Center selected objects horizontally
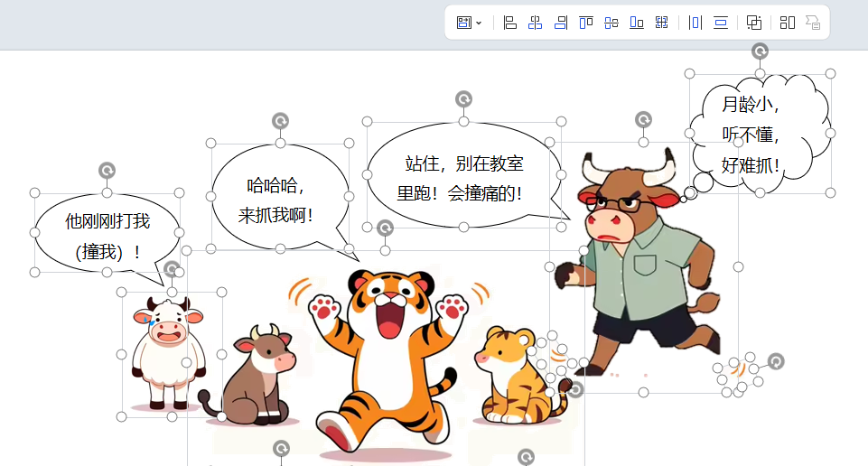This screenshot has width=868, height=466. tap(536, 23)
